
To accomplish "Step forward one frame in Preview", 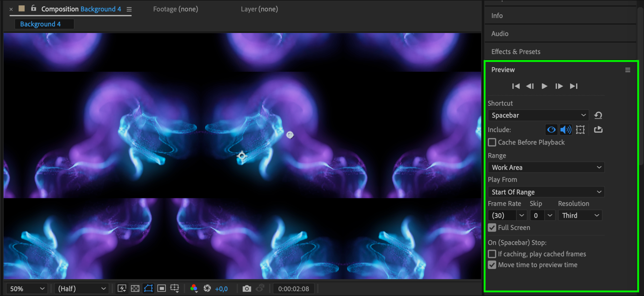I will 559,86.
